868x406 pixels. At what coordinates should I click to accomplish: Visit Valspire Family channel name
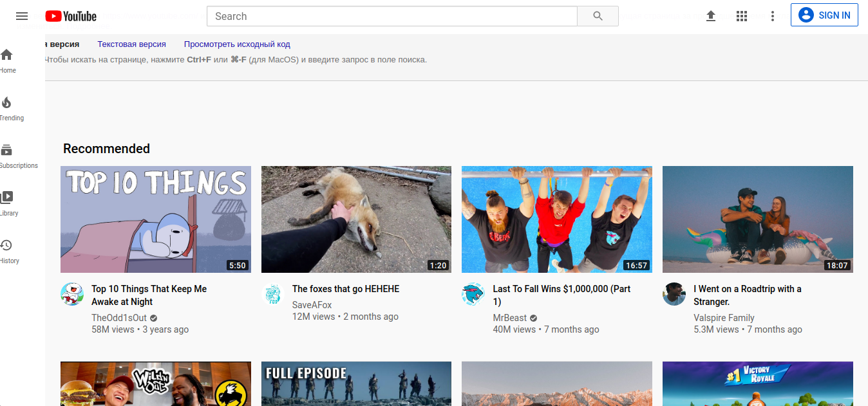tap(724, 318)
